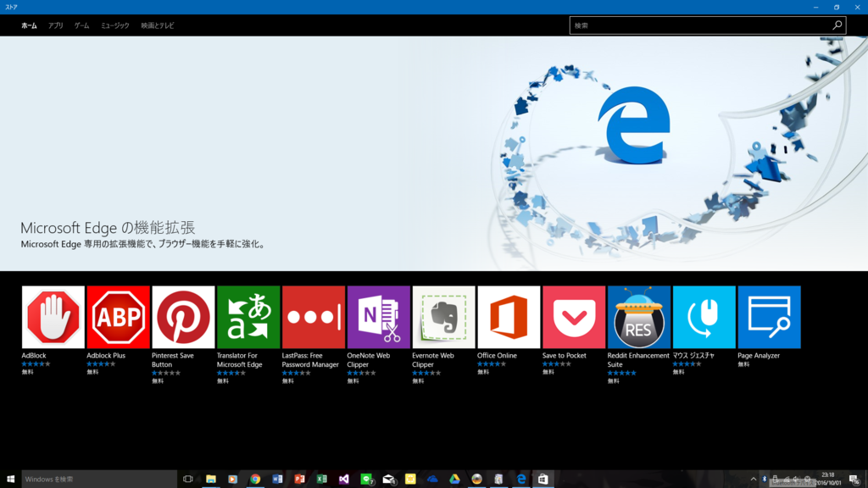Switch to the 映画とテレビ tab
Image resolution: width=868 pixels, height=488 pixels.
tap(158, 25)
